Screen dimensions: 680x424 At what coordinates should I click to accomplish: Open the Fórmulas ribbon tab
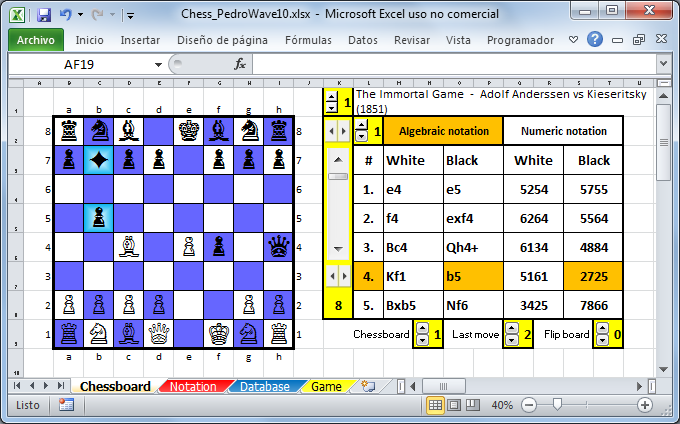coord(308,40)
